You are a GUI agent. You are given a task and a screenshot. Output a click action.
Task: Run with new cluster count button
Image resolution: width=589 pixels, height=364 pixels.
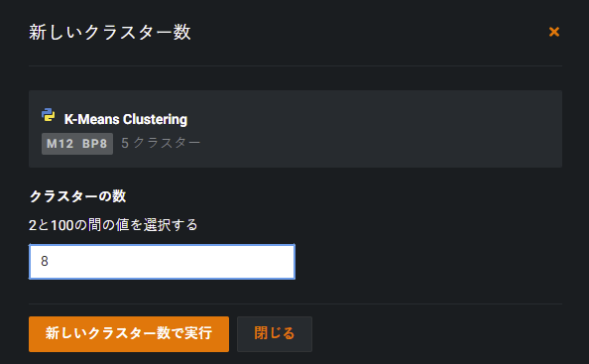129,334
